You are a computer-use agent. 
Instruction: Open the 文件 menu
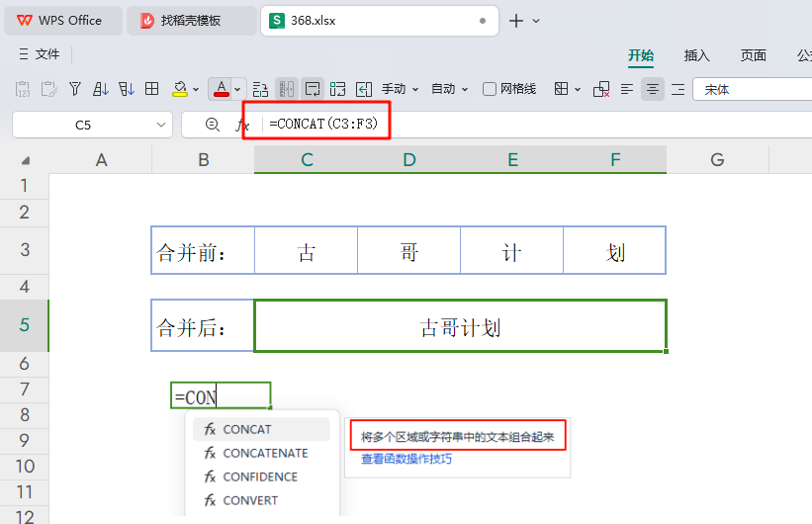point(40,53)
